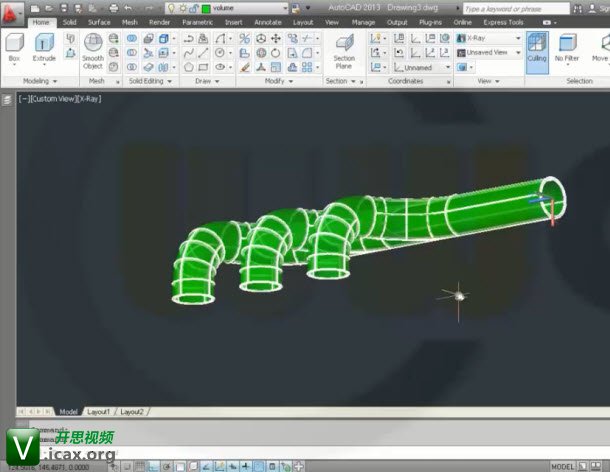Open the X-Ray visual style dropdown

click(493, 38)
